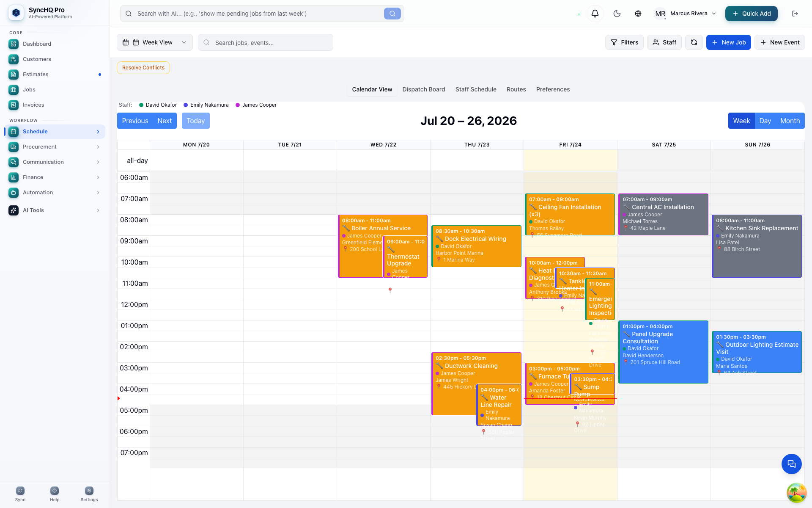This screenshot has height=508, width=812.
Task: Toggle dark mode moon icon
Action: tap(617, 14)
